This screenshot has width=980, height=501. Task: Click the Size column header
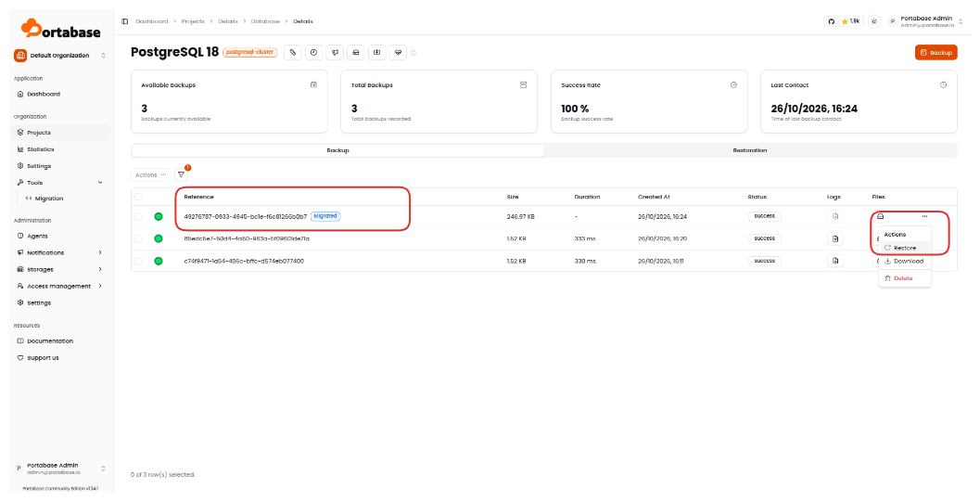[513, 197]
